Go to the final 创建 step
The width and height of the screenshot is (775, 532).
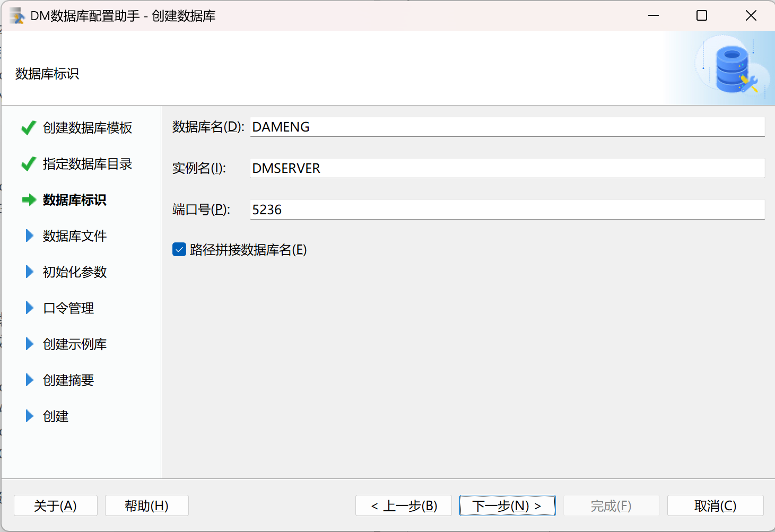click(56, 416)
